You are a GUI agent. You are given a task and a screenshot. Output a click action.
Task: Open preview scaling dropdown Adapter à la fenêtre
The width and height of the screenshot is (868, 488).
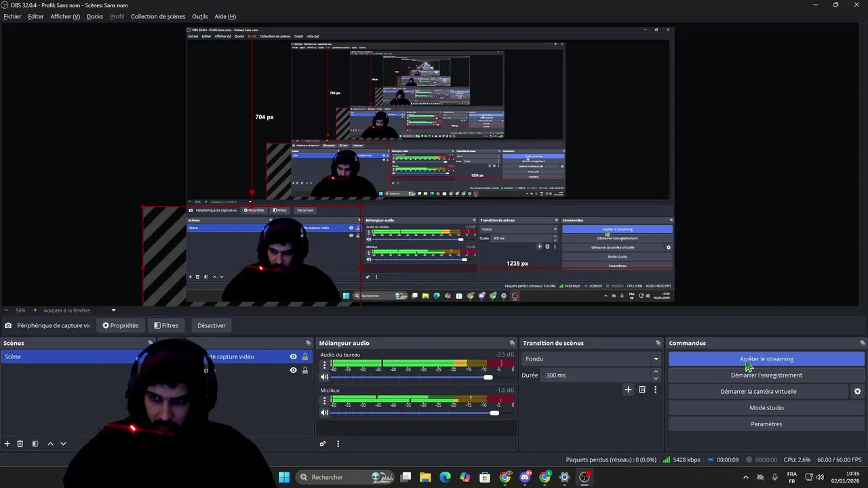coord(80,310)
